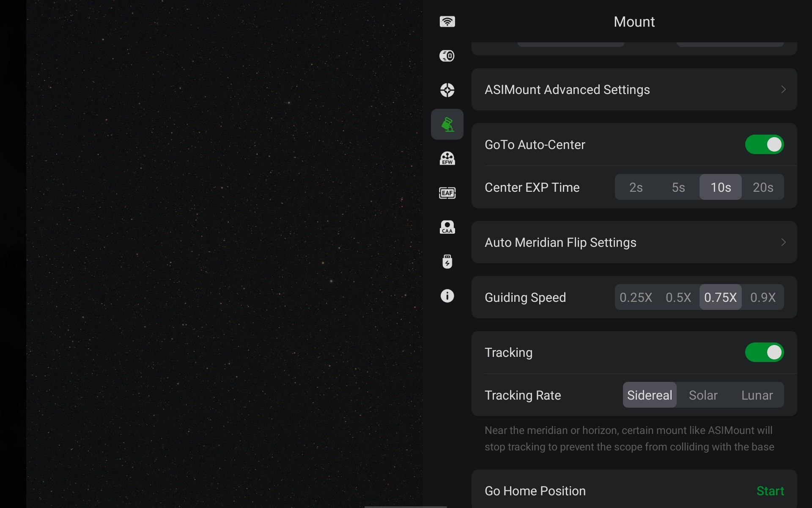Open the Wi-Fi settings sidebar icon

447,22
